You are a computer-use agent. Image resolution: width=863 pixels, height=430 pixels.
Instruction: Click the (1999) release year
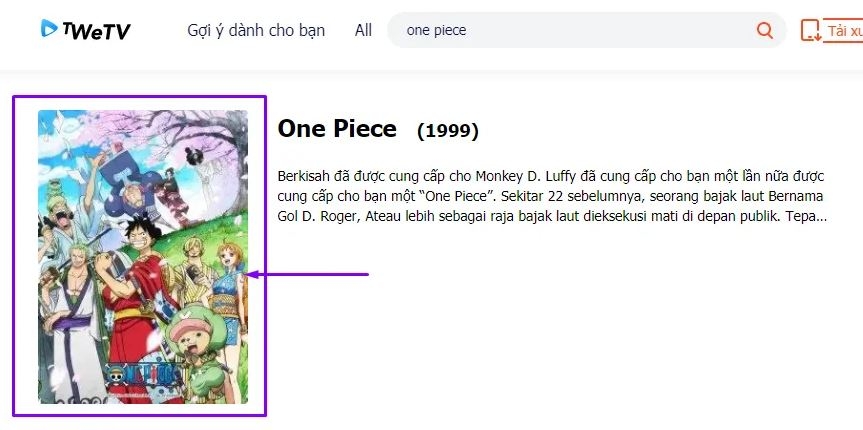[x=447, y=131]
